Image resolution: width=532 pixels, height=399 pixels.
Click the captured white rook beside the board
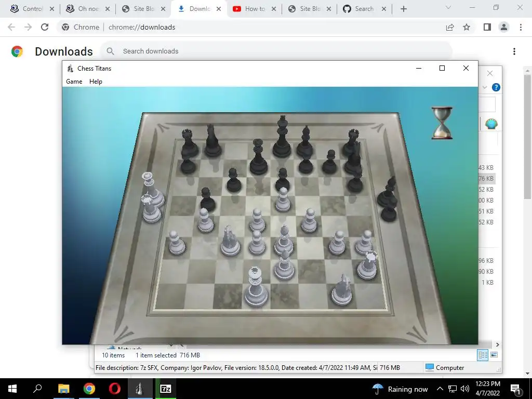point(150,209)
